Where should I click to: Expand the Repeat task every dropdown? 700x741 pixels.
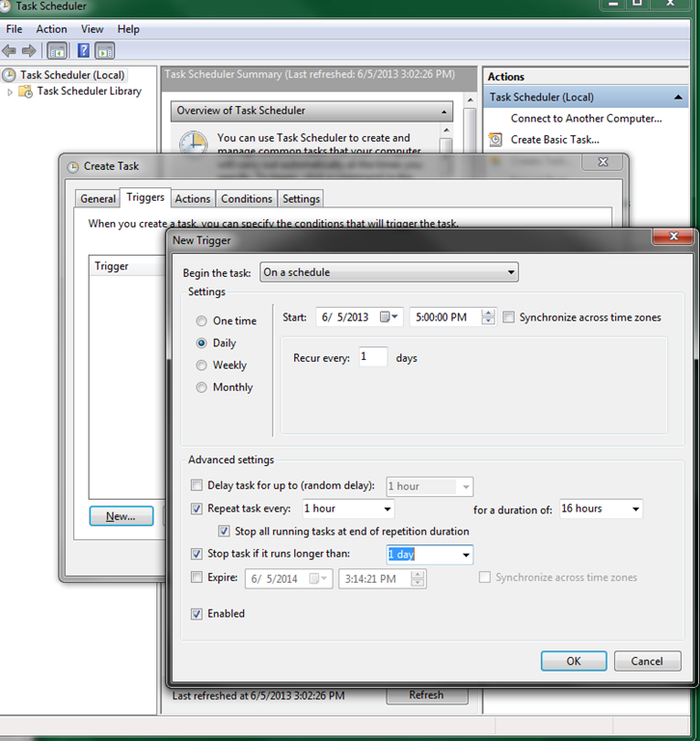tap(388, 508)
